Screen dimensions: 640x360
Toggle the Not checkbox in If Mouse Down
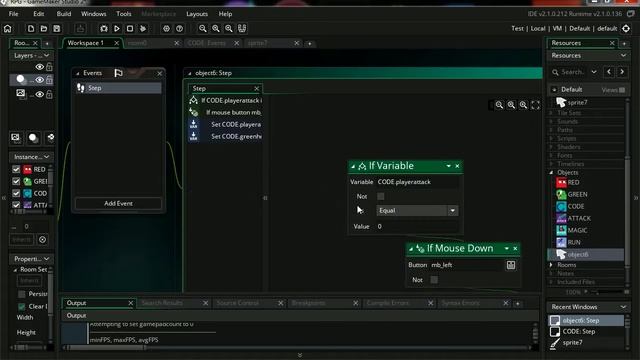(434, 280)
